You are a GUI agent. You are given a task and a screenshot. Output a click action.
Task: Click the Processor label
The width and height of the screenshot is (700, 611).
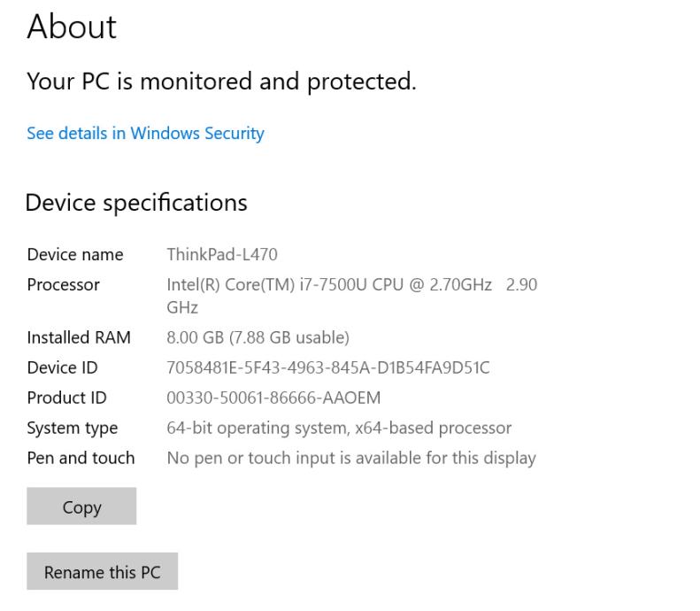[x=64, y=285]
